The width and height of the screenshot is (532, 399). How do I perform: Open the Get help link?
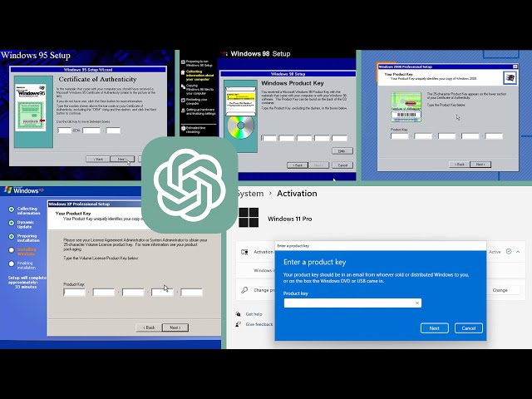pos(254,314)
